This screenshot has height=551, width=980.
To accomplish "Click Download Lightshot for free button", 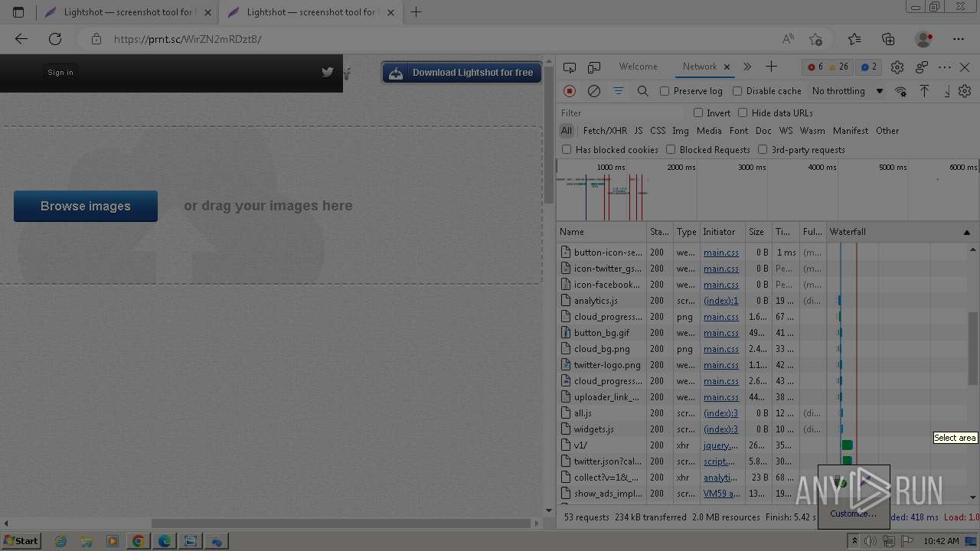I will pos(462,73).
